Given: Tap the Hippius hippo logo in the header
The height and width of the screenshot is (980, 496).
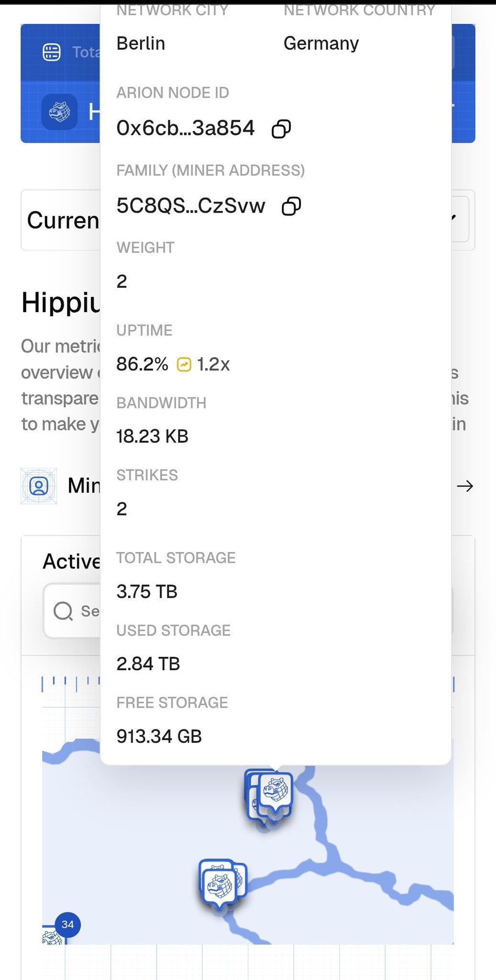Looking at the screenshot, I should tap(59, 112).
